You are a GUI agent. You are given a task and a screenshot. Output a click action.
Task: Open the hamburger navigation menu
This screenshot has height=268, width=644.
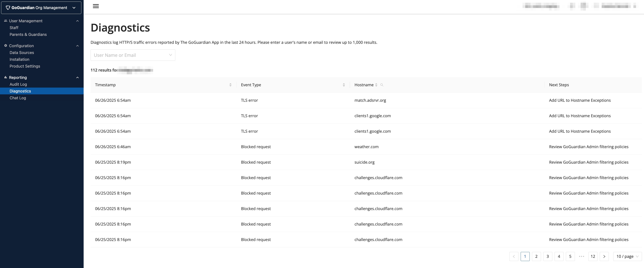pos(96,6)
